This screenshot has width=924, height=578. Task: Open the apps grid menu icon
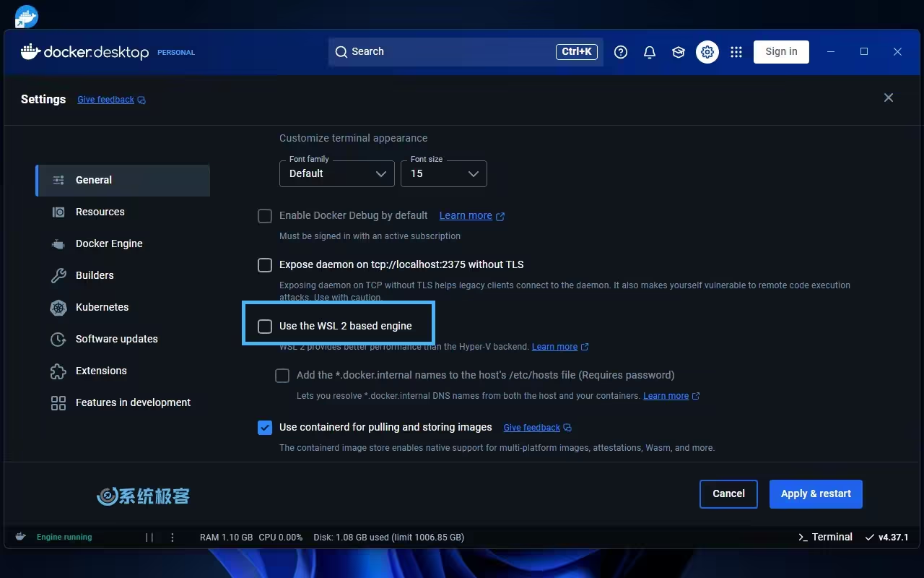point(736,52)
